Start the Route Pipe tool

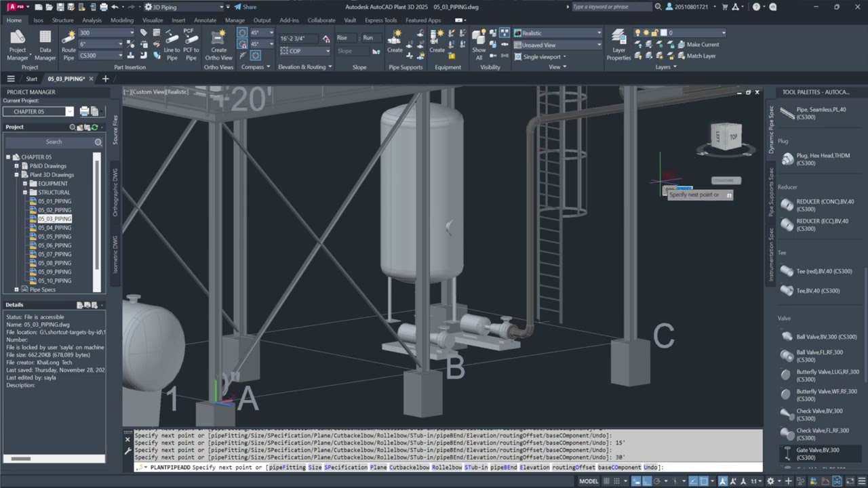(68, 44)
